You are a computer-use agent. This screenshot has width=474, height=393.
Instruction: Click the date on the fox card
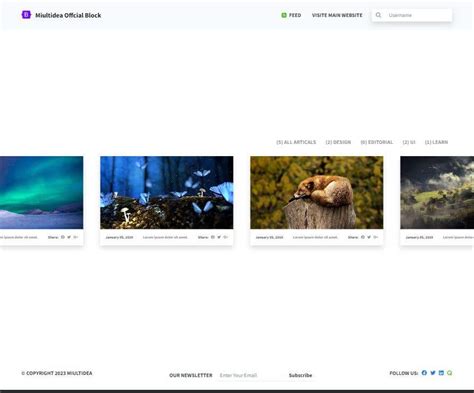pos(269,237)
